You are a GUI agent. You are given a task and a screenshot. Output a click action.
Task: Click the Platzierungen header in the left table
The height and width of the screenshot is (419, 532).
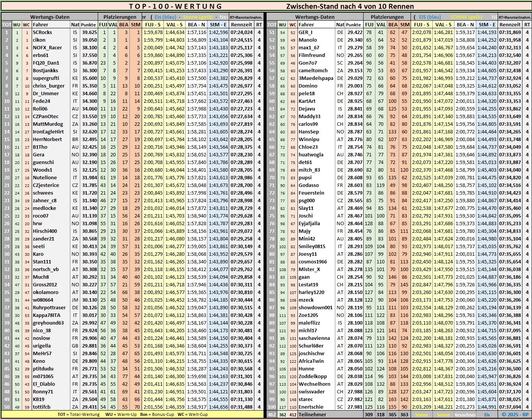(x=120, y=17)
